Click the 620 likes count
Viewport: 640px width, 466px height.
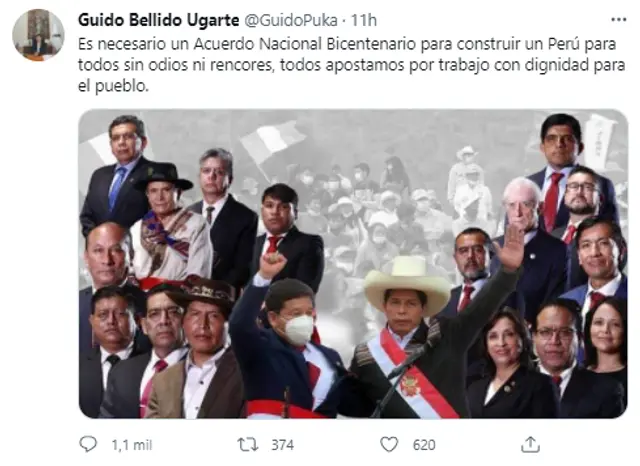(424, 445)
